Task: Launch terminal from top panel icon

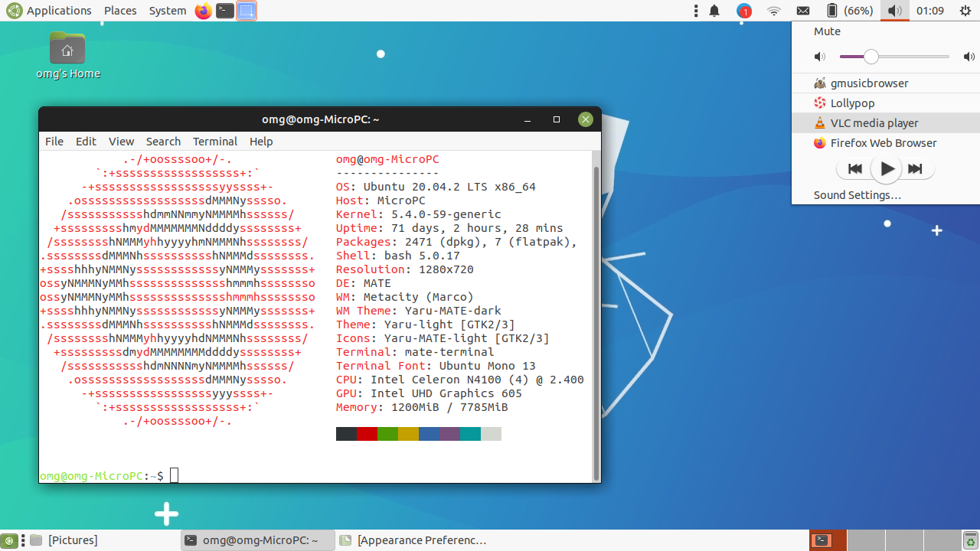Action: pos(224,11)
